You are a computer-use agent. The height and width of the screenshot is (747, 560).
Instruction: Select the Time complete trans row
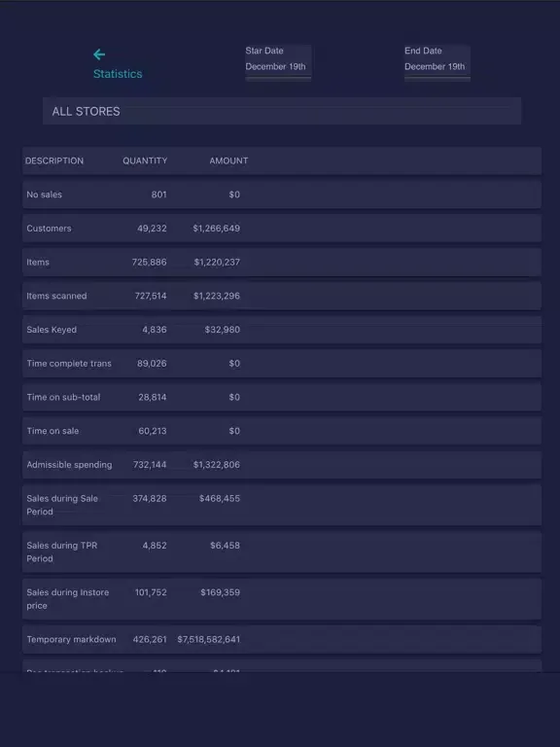282,364
